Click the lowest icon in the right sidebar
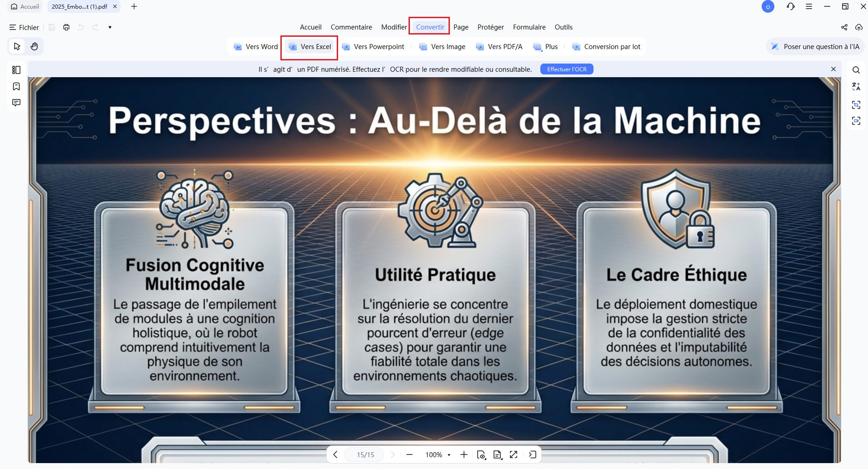 tap(856, 121)
